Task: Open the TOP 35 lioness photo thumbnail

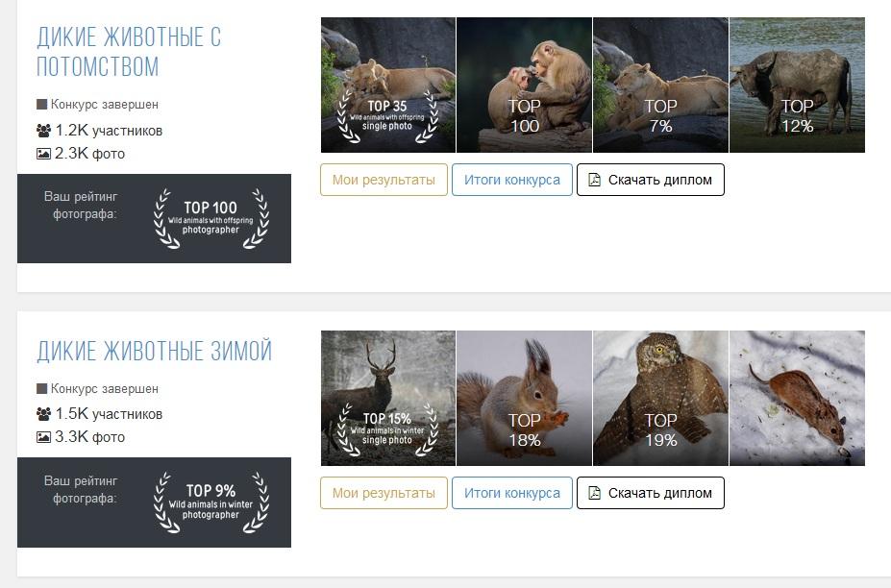Action: [x=388, y=85]
